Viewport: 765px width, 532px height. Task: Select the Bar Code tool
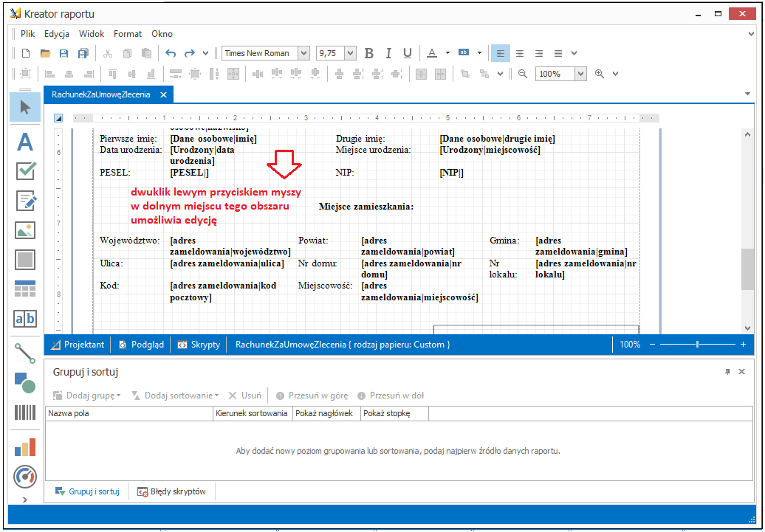(x=25, y=412)
